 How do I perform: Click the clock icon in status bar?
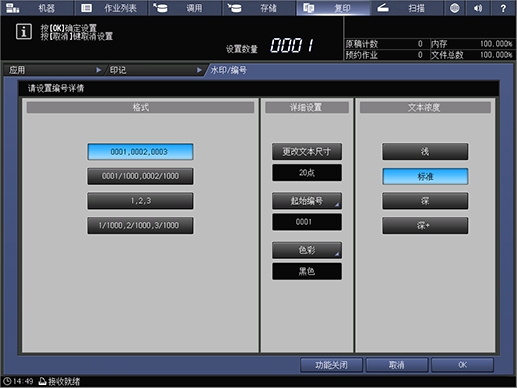point(7,381)
